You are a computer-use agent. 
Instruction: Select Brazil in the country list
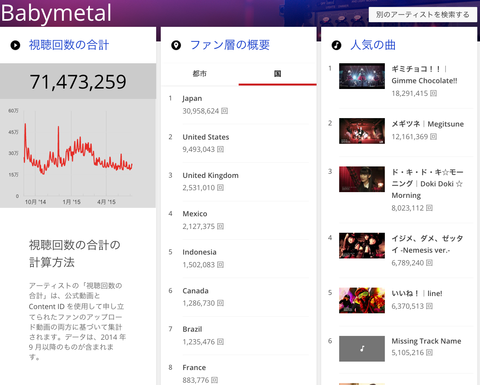point(192,329)
